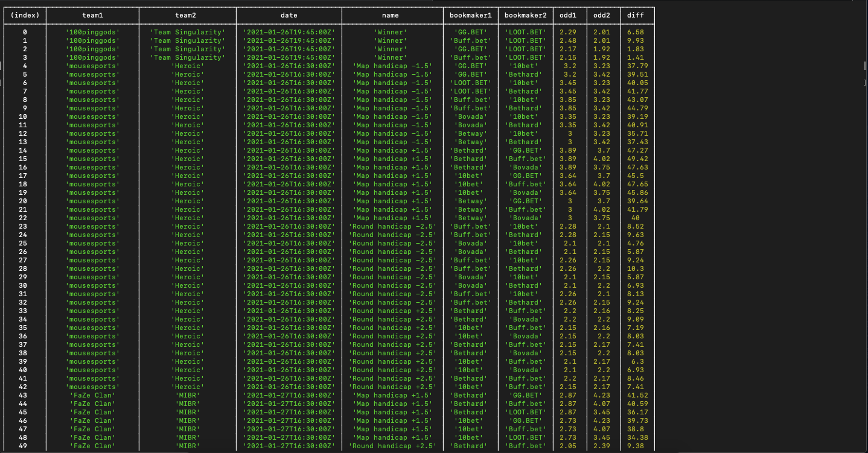Image resolution: width=868 pixels, height=453 pixels.
Task: Click 'Heroic' in row 4
Action: tap(188, 66)
